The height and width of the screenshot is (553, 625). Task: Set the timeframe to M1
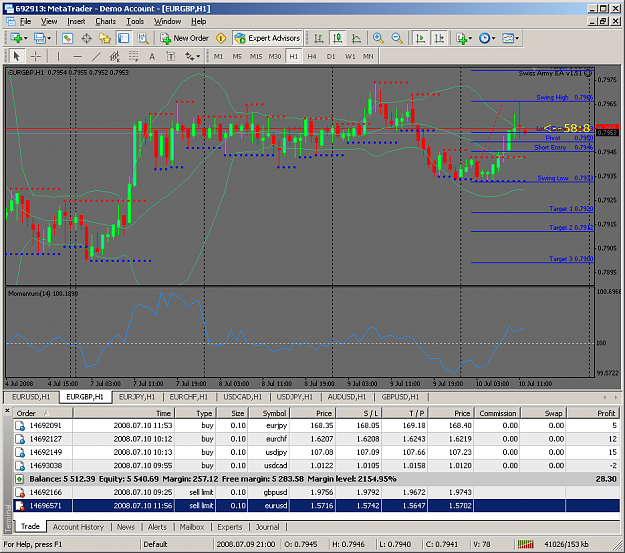pos(218,57)
